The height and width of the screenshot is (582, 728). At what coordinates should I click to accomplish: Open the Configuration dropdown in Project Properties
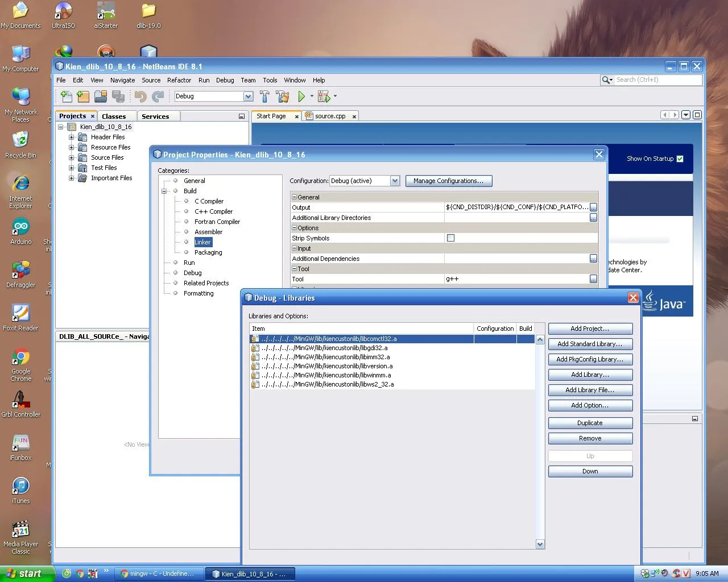tap(395, 181)
